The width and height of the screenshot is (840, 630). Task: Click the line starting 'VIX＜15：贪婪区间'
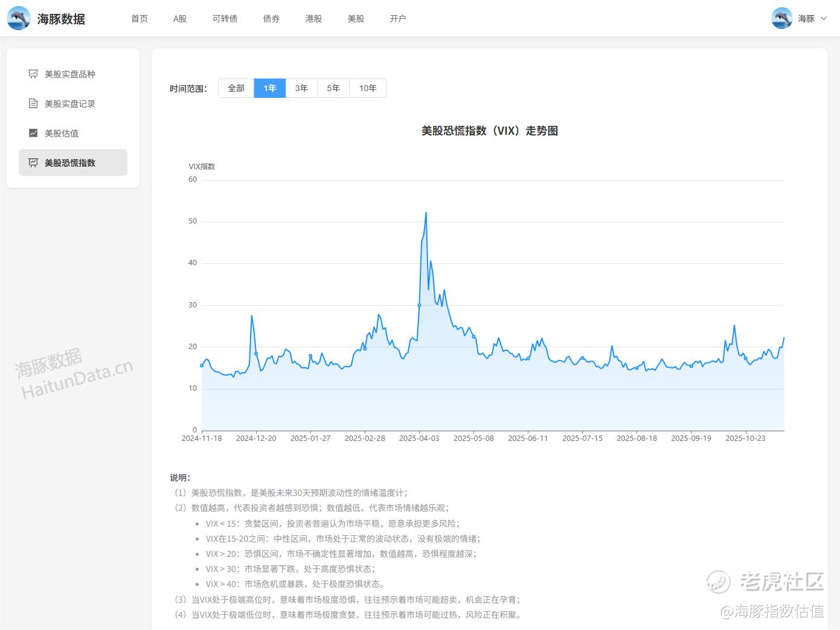[333, 524]
